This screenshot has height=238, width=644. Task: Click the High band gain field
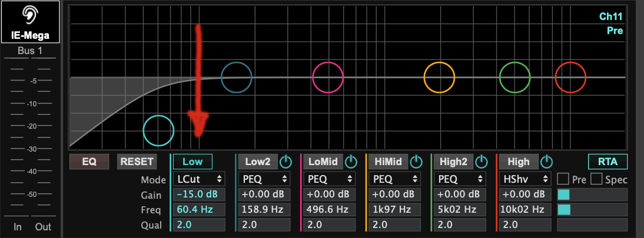[x=525, y=195]
